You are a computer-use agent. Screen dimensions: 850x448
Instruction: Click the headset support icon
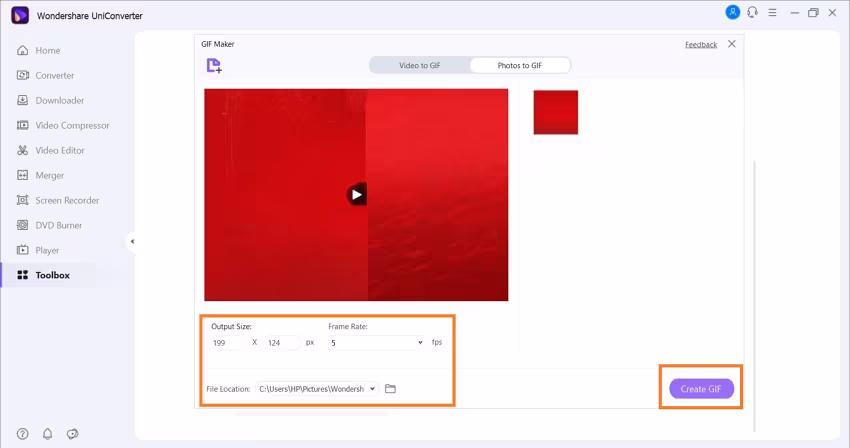752,12
